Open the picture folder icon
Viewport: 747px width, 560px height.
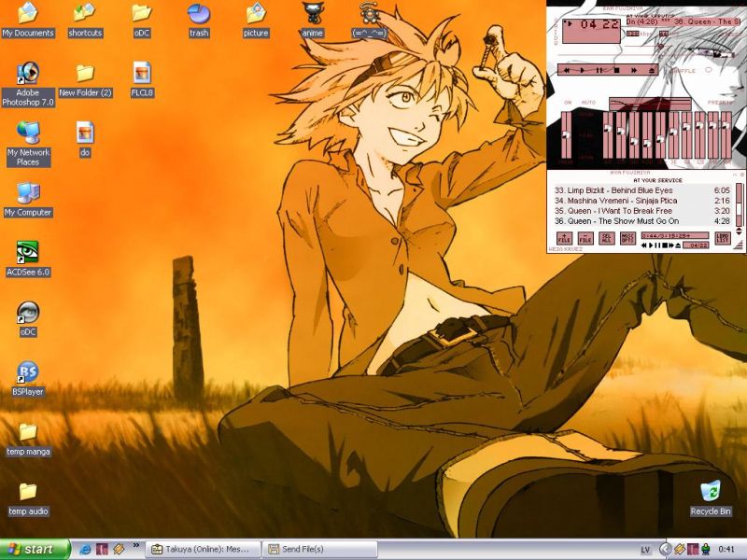point(256,20)
